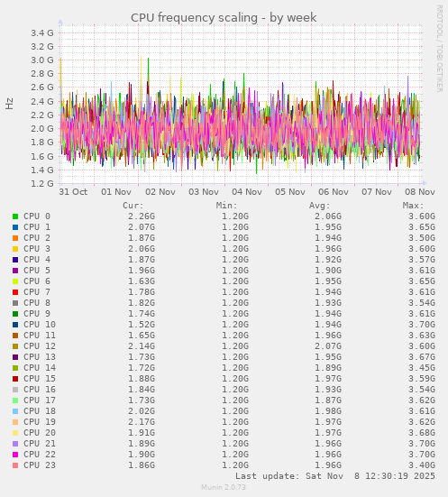The width and height of the screenshot is (448, 497).
Task: Click the 'CPU 23' legend label
Action: point(40,465)
